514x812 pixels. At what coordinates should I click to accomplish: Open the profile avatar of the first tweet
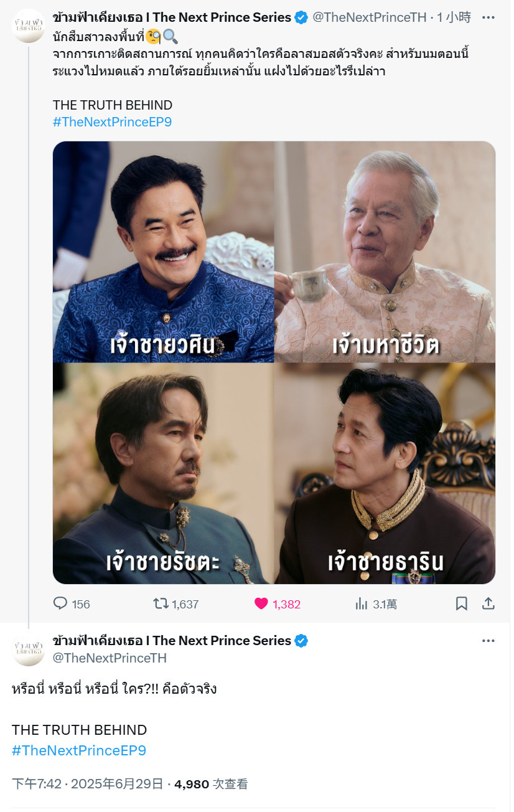[29, 26]
